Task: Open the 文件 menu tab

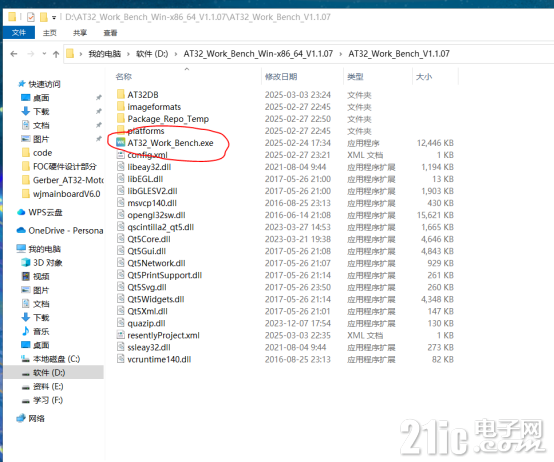Action: tap(19, 33)
